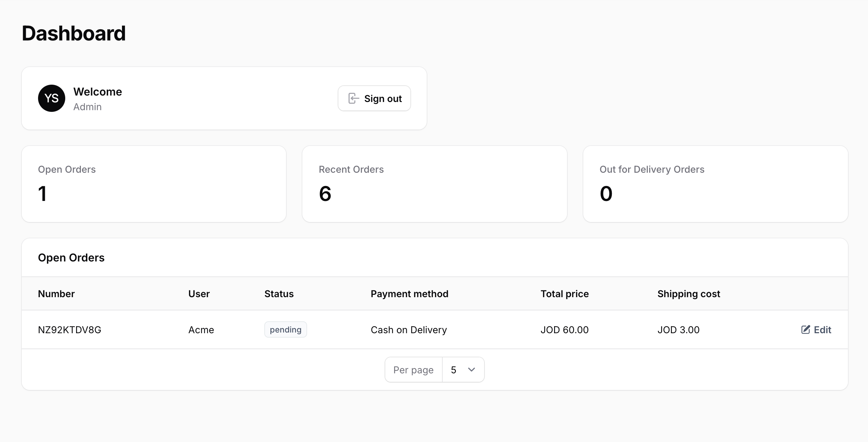Select the Open Orders stat card
The image size is (868, 442).
tap(154, 184)
